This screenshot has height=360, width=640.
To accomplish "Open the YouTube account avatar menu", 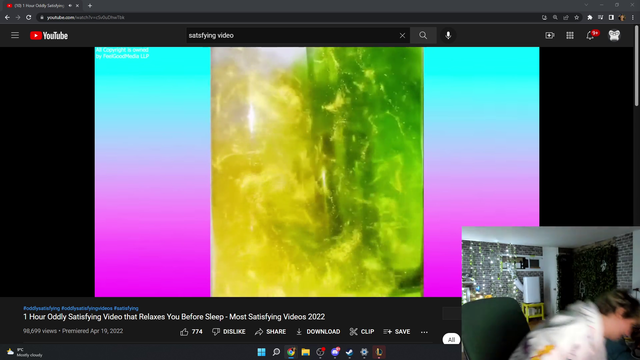I will coord(614,36).
